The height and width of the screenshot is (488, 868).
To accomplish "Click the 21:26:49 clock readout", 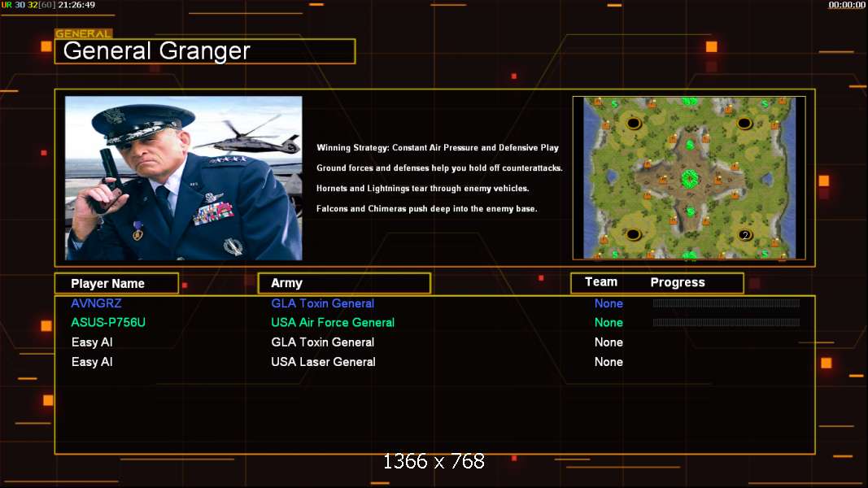I will (x=76, y=4).
